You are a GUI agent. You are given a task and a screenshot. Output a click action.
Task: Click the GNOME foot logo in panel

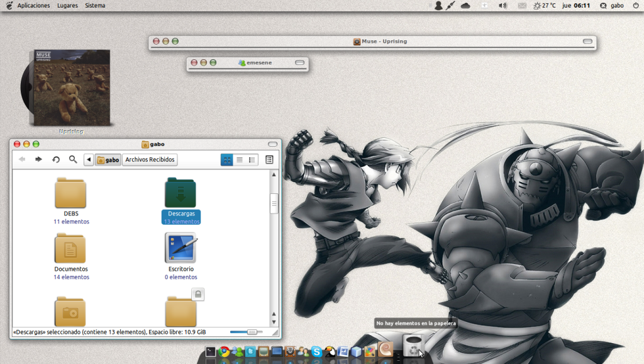9,5
